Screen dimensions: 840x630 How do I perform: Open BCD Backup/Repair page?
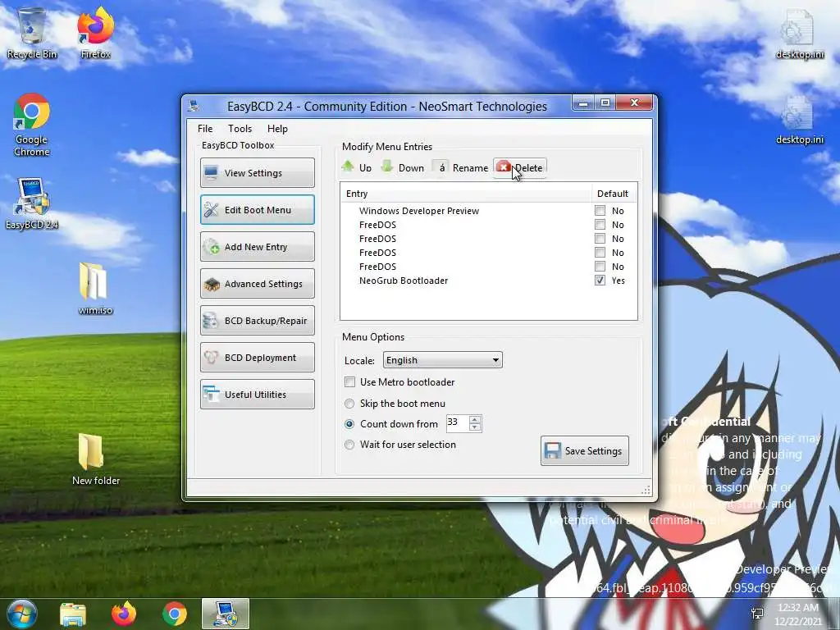click(257, 321)
